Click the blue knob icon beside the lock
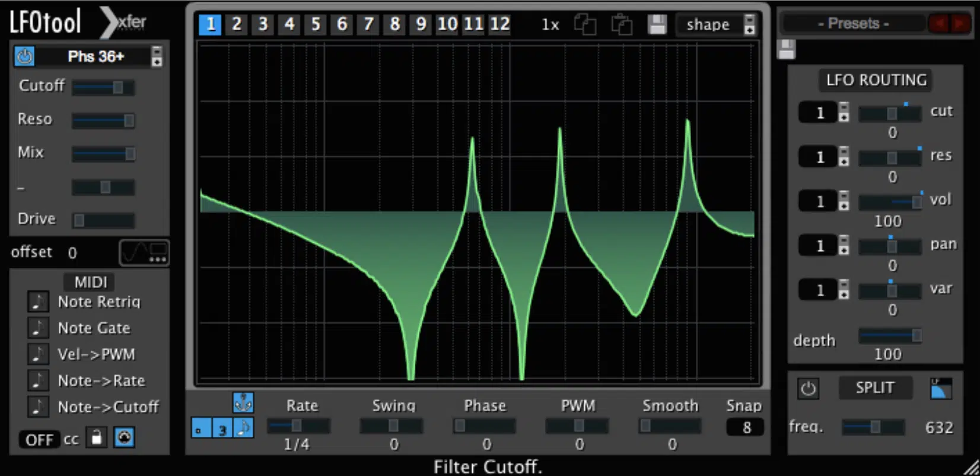The width and height of the screenshot is (980, 476). click(x=124, y=438)
